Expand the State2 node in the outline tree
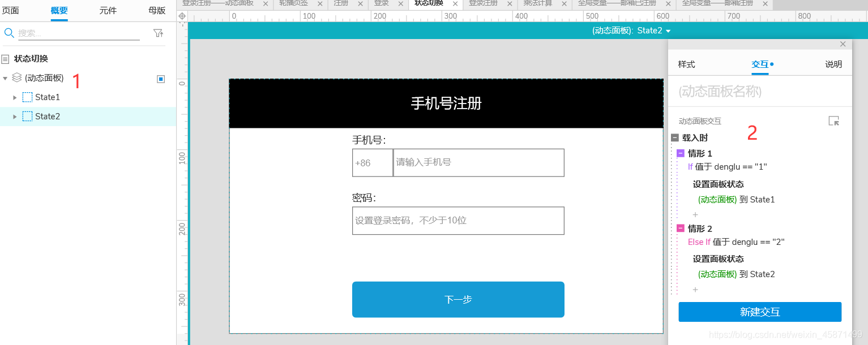This screenshot has width=868, height=345. coord(16,116)
